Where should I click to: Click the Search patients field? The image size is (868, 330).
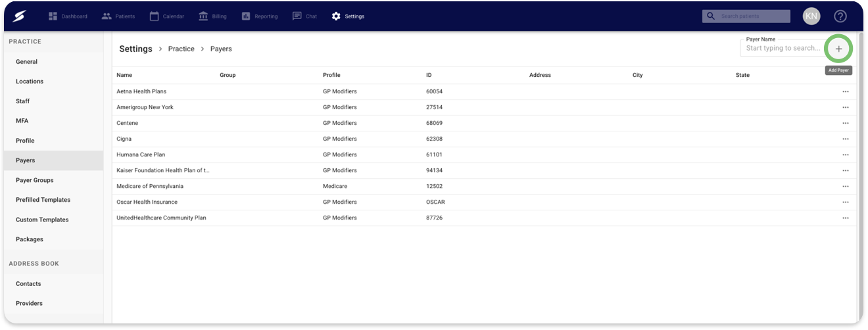pyautogui.click(x=746, y=16)
